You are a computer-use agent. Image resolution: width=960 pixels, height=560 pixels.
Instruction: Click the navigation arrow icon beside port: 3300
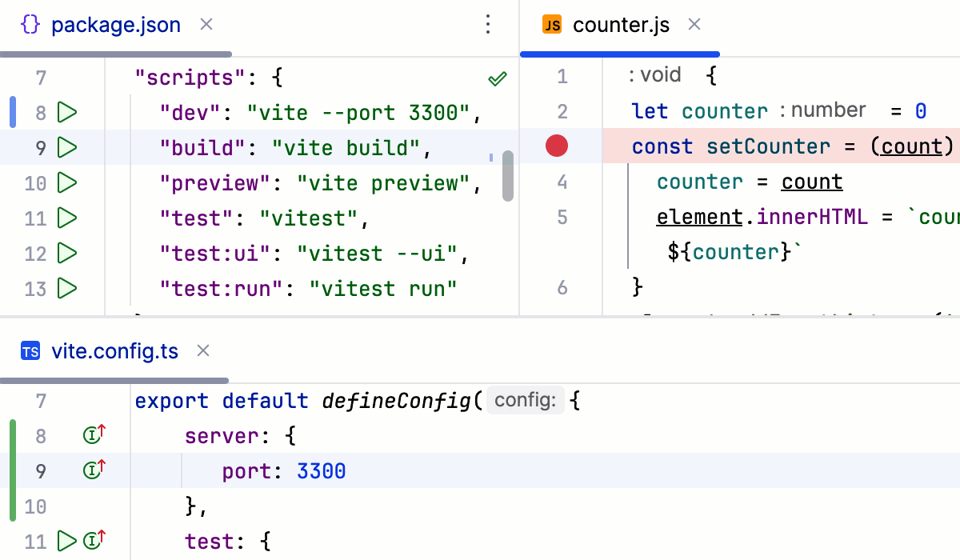pyautogui.click(x=94, y=470)
